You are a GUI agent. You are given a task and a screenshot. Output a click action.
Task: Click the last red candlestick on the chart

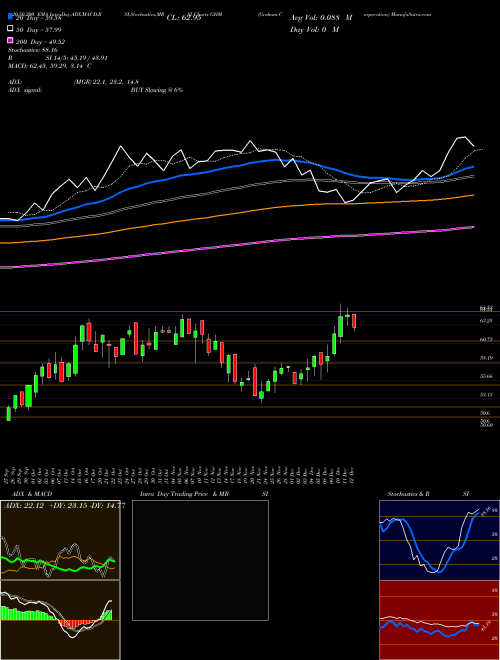[x=354, y=321]
